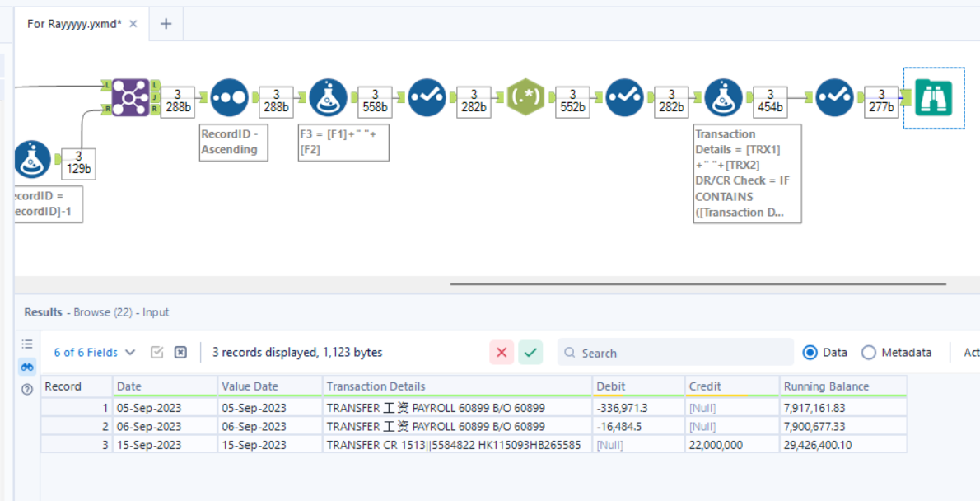Toggle the select-all fields checkbox
Screen dimensions: 980x501
pos(156,352)
